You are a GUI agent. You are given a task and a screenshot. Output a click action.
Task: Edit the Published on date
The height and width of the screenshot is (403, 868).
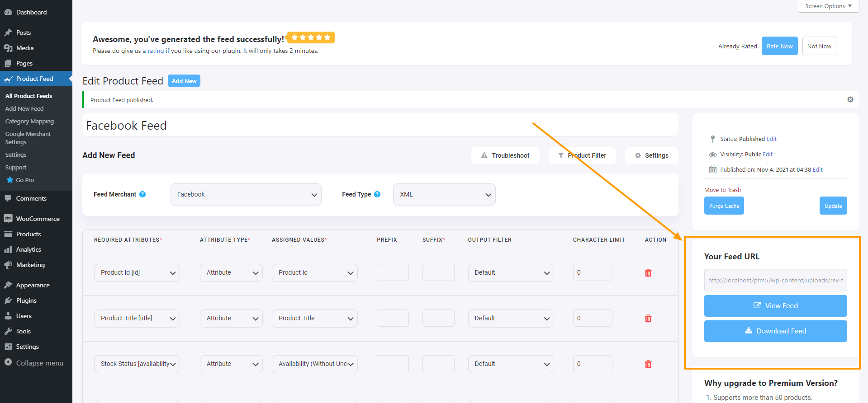click(x=818, y=169)
